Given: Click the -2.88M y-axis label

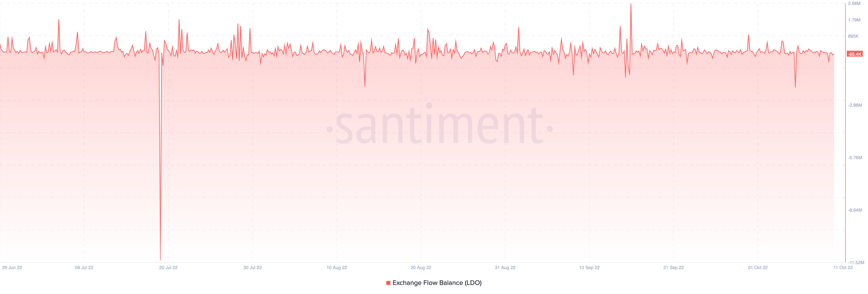Looking at the screenshot, I should [x=855, y=105].
